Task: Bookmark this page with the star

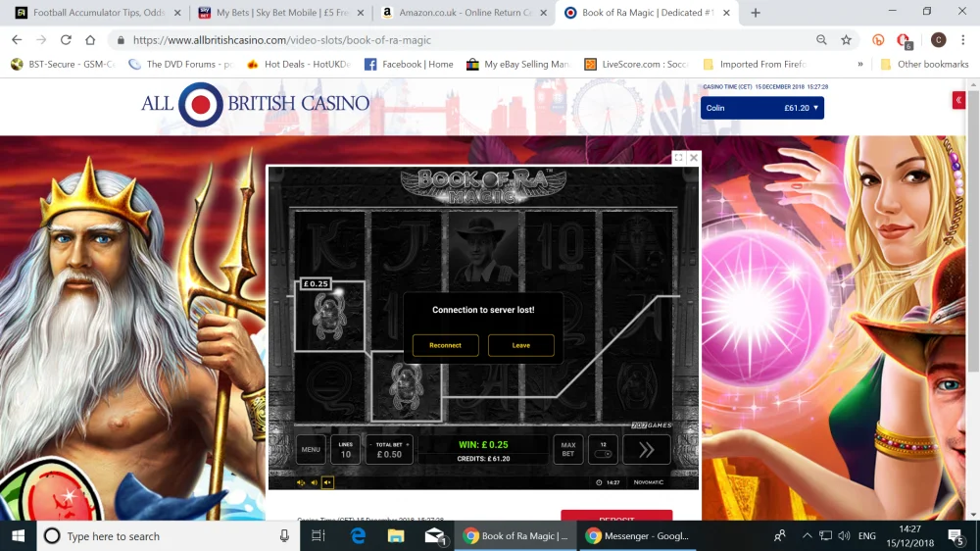Action: [847, 40]
